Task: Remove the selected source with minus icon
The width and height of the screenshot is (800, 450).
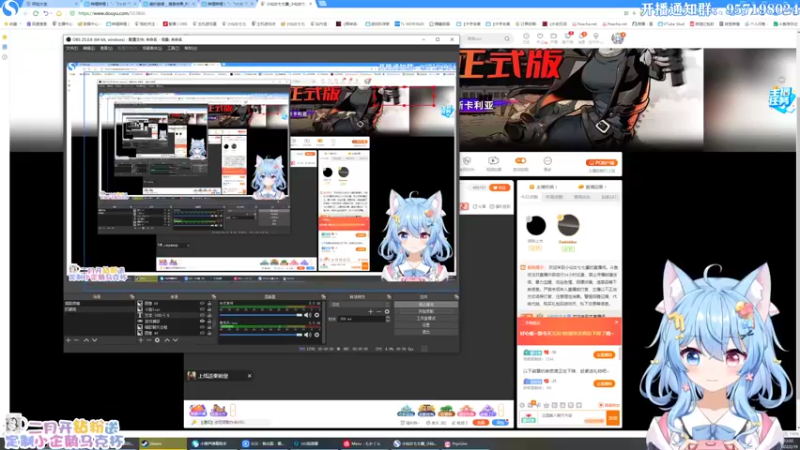Action: coord(148,340)
